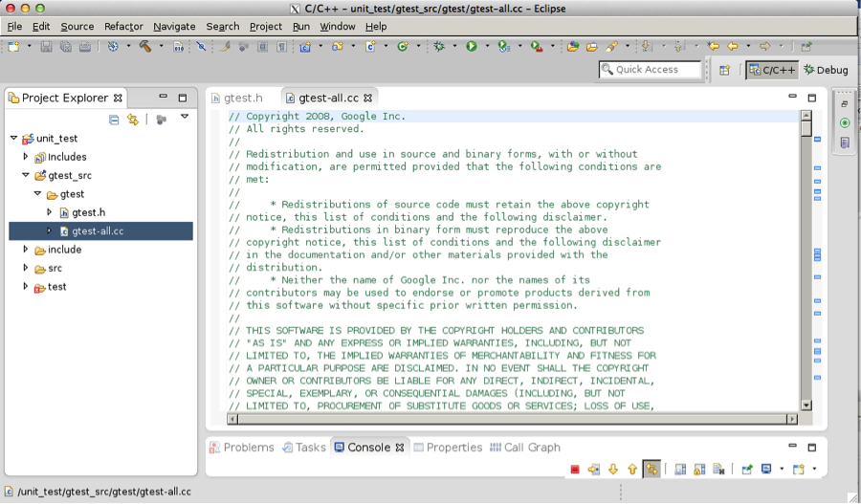Switch to the gtest.h editor tab
The width and height of the screenshot is (861, 504).
(x=237, y=98)
